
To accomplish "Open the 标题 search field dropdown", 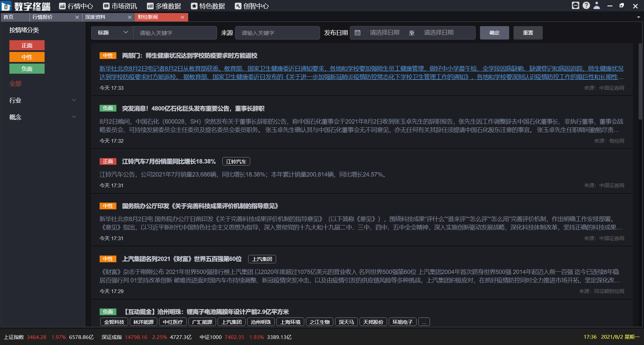I will point(112,32).
